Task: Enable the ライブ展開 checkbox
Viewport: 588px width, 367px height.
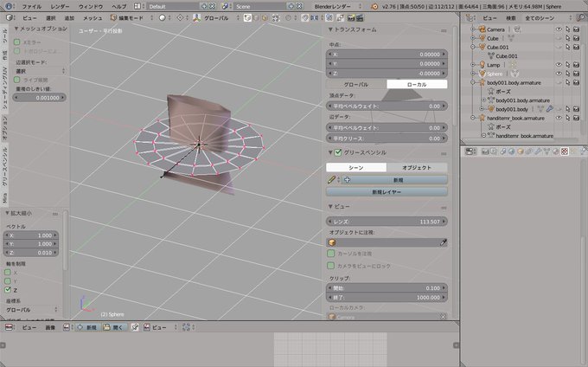Action: point(17,80)
